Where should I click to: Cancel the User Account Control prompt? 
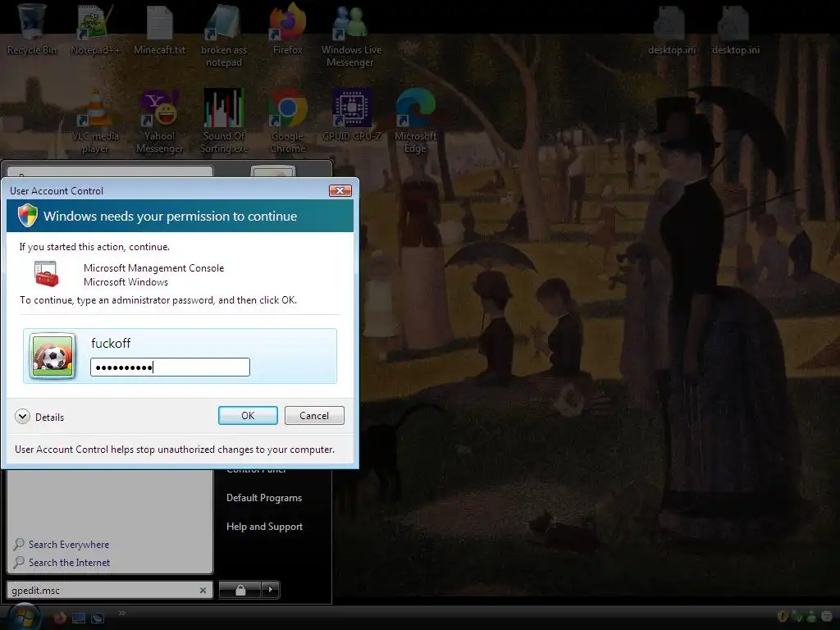coord(314,416)
